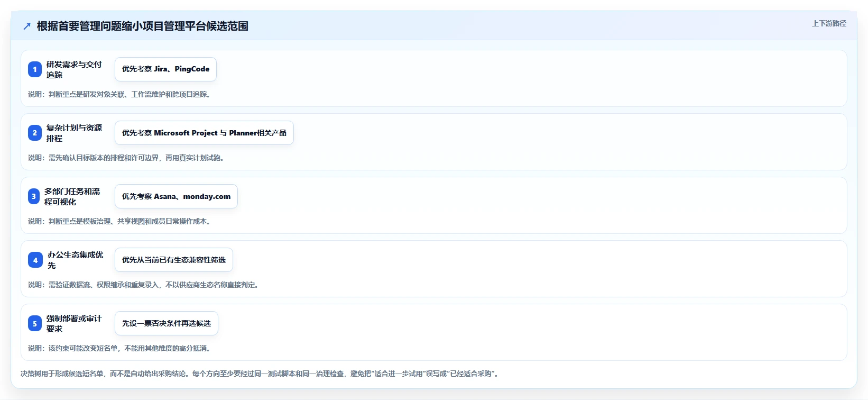Click the note about 该约束可能改变短名单
This screenshot has width=868, height=400.
pos(121,348)
